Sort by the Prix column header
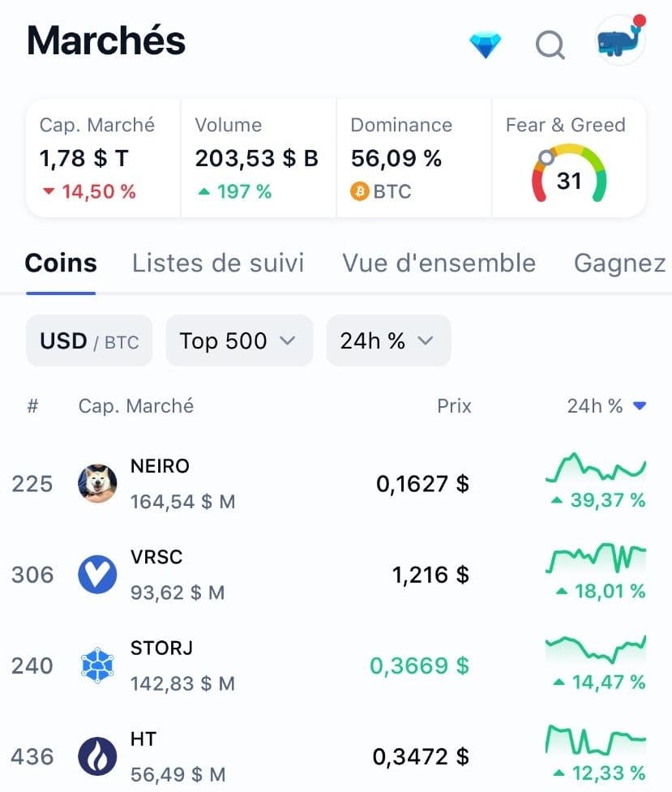 pyautogui.click(x=454, y=405)
